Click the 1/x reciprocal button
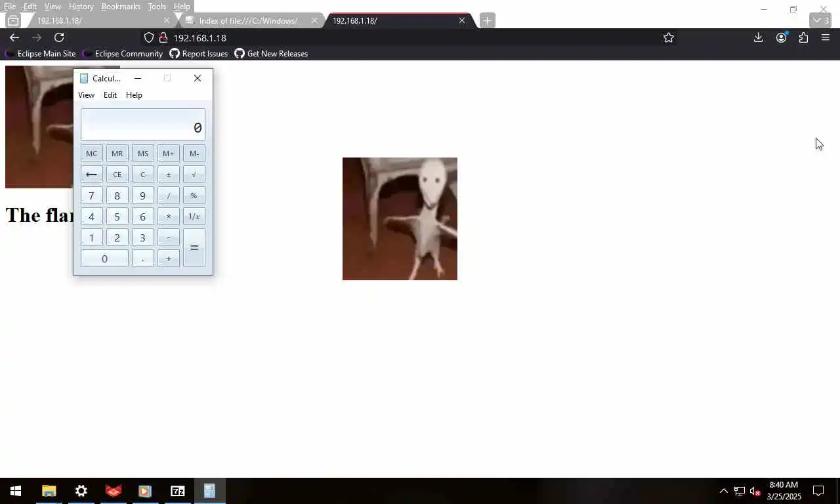 pos(194,217)
